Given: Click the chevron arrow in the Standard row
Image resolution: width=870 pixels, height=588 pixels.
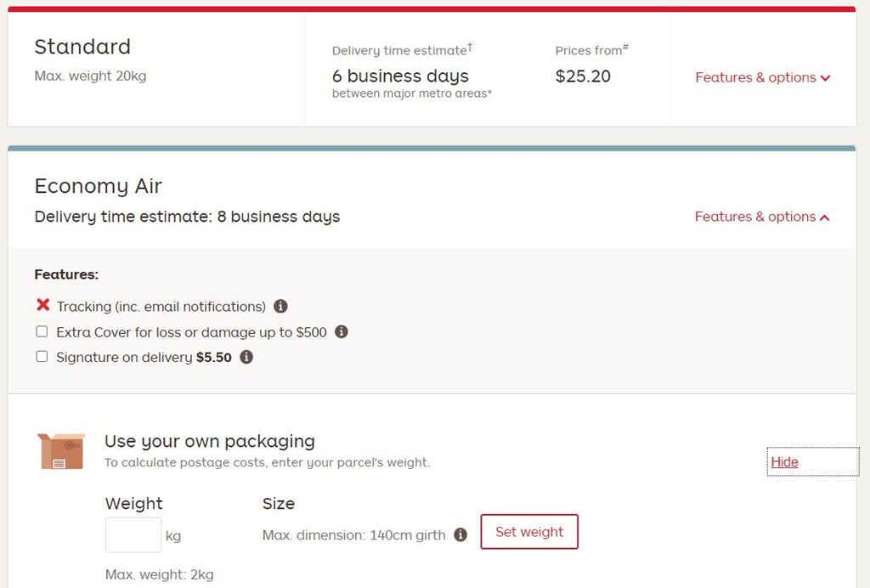Looking at the screenshot, I should (825, 78).
